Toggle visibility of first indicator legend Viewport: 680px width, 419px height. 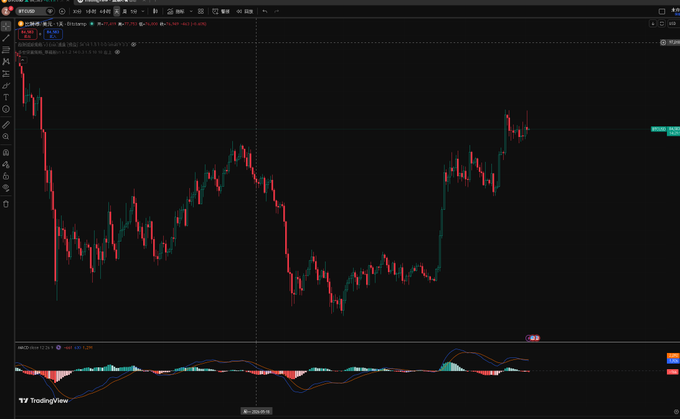tap(134, 44)
